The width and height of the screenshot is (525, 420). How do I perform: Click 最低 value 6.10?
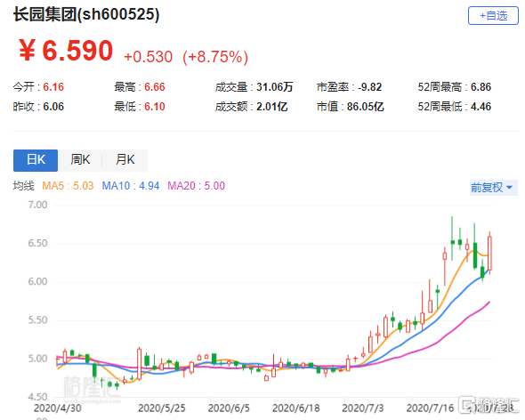[x=154, y=107]
